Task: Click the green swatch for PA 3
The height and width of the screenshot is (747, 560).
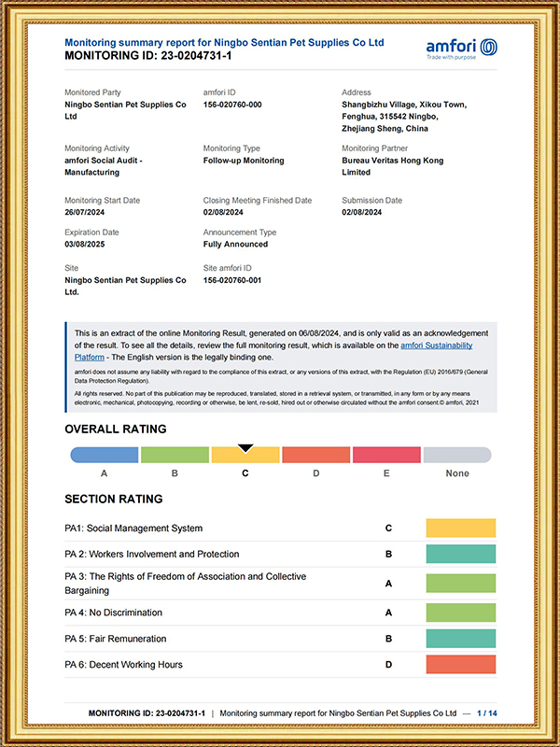Action: 461,583
